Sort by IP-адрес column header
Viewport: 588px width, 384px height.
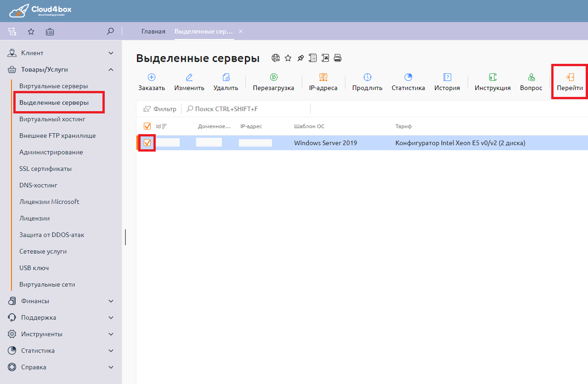coord(251,126)
